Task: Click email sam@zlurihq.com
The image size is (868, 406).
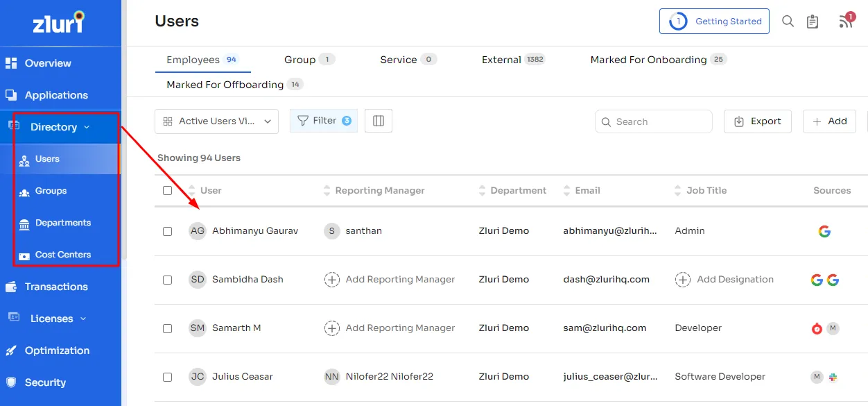Action: [x=605, y=328]
